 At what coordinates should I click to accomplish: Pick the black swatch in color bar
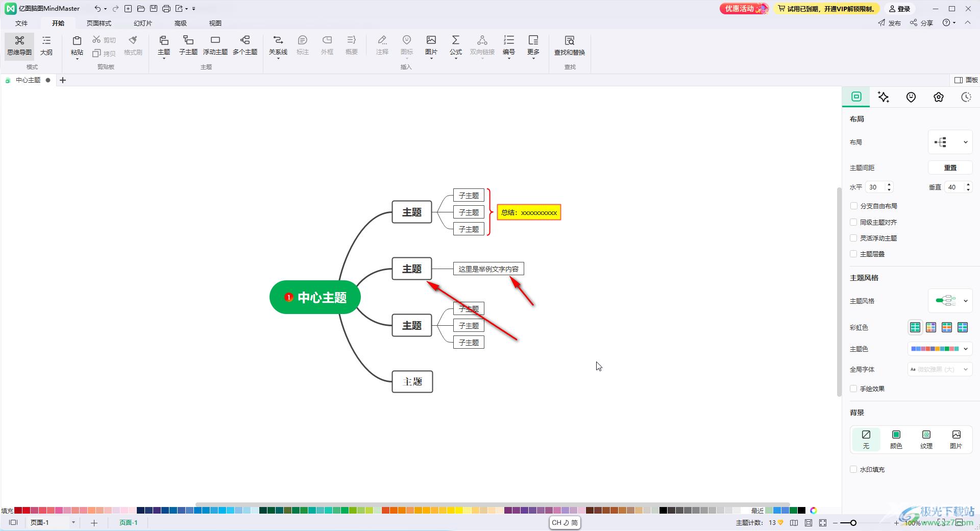pos(663,510)
